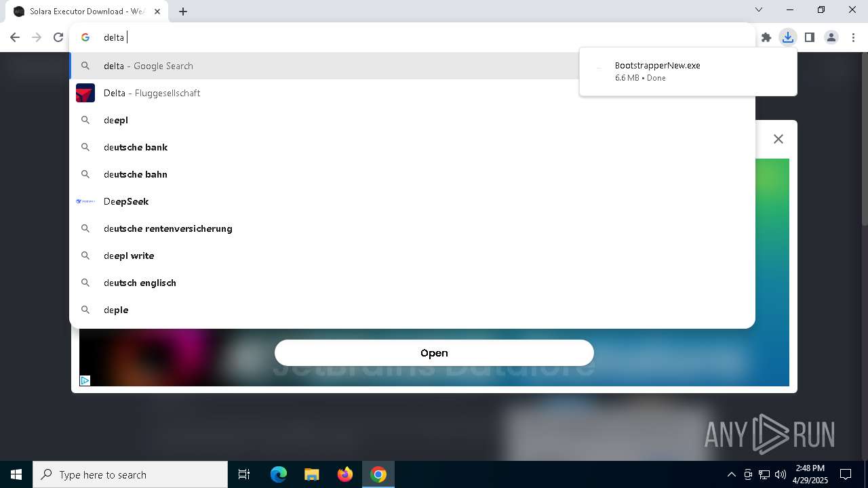
Task: Open Task View on the taskbar
Action: point(244,474)
